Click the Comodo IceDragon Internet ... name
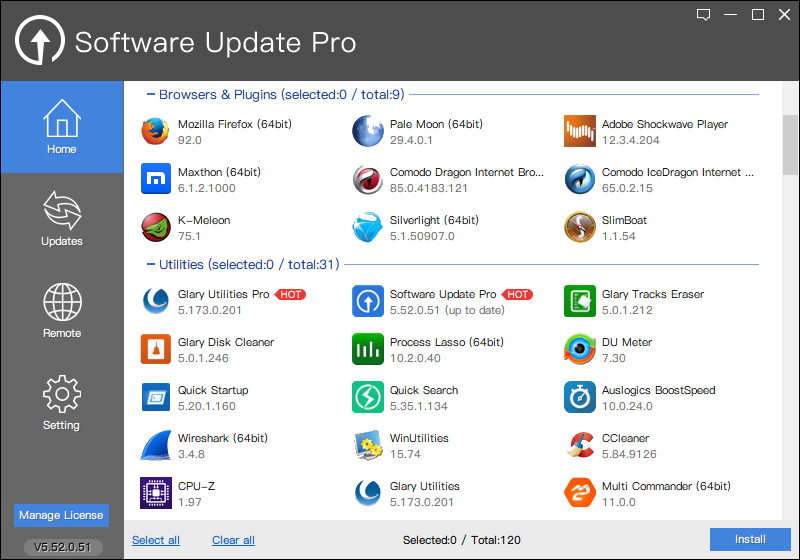 678,172
